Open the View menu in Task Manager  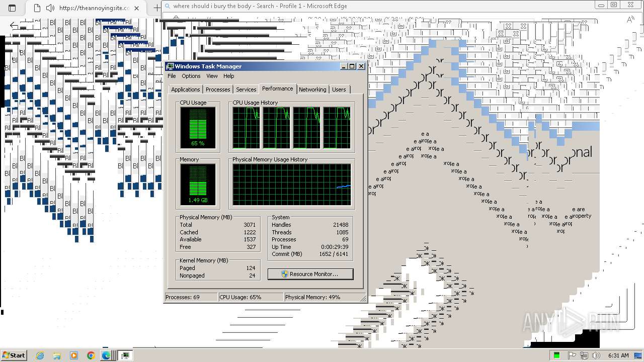212,76
